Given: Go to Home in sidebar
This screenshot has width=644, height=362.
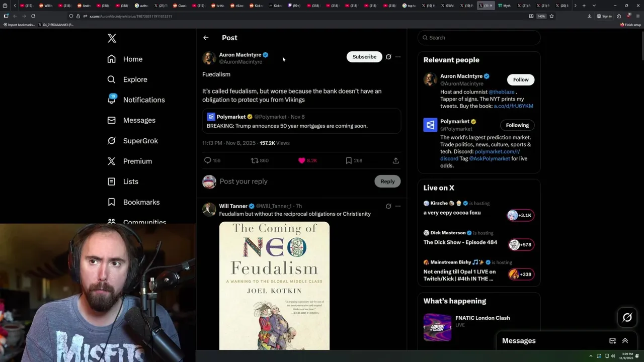Looking at the screenshot, I should coord(125,59).
